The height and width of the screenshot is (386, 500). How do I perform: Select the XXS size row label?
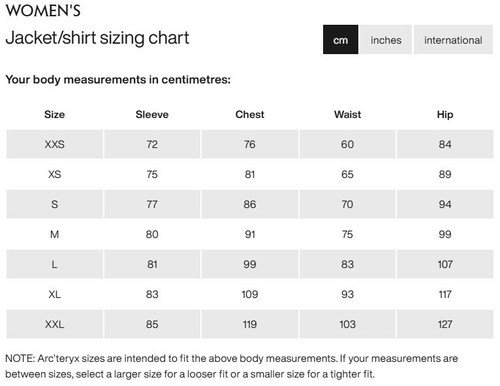click(x=54, y=144)
